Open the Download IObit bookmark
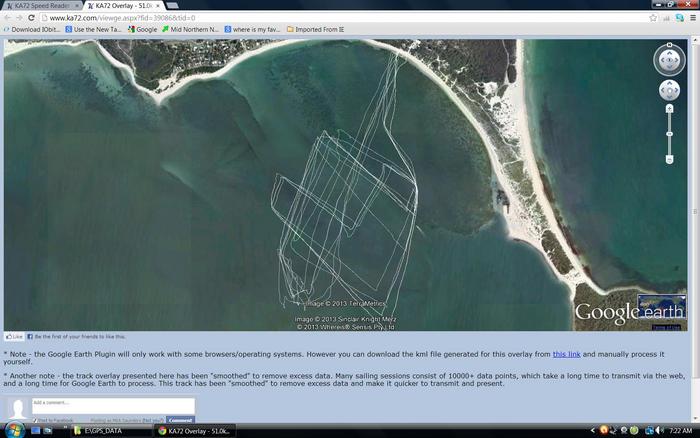The height and width of the screenshot is (438, 700). click(x=32, y=29)
